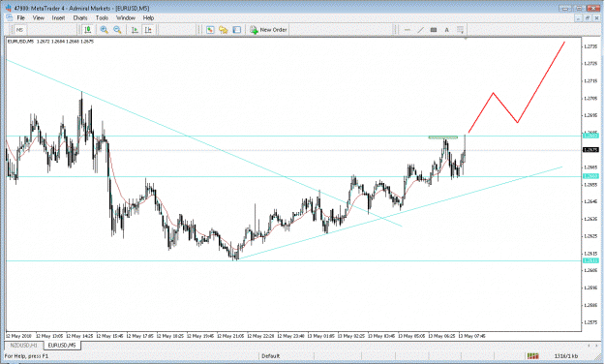Click the 'For Help, press F1' status text
This screenshot has width=605, height=364.
point(27,356)
